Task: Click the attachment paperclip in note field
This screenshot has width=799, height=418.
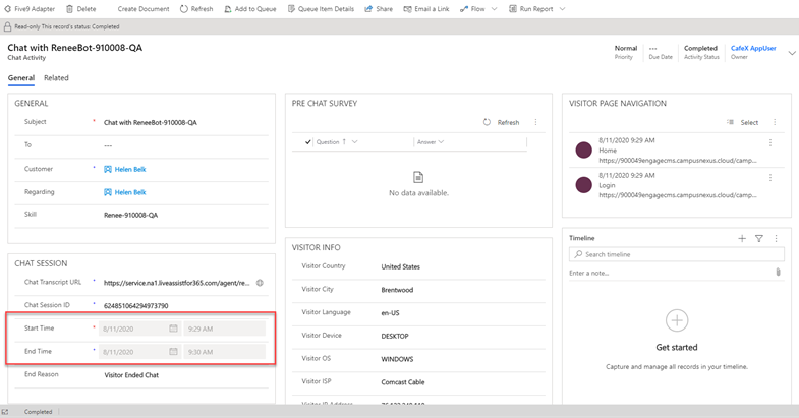Action: [778, 272]
